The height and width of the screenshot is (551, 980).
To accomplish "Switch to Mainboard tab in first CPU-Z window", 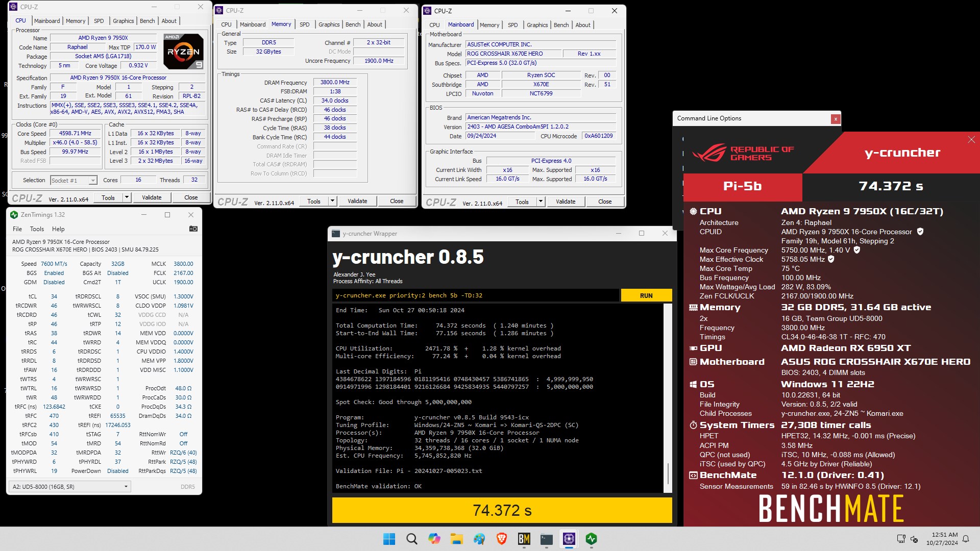I will (47, 21).
